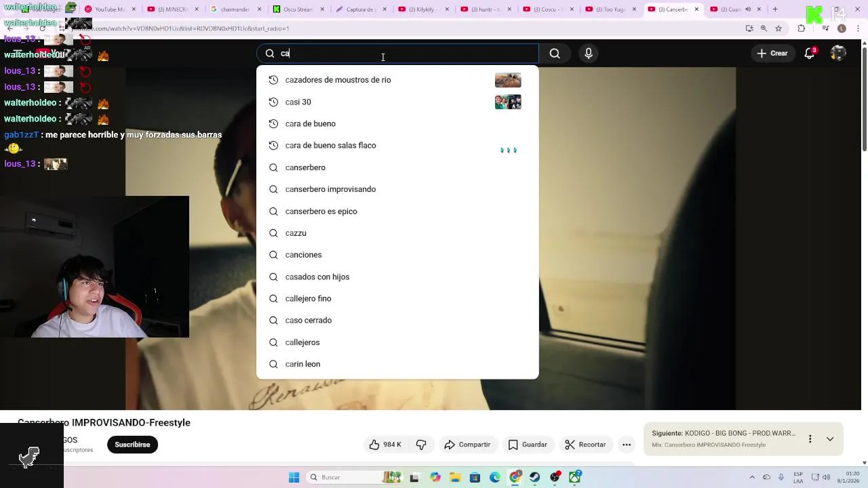Screen dimensions: 868x488
Task: Pick suggestion 'cazzu'
Action: 397,232
